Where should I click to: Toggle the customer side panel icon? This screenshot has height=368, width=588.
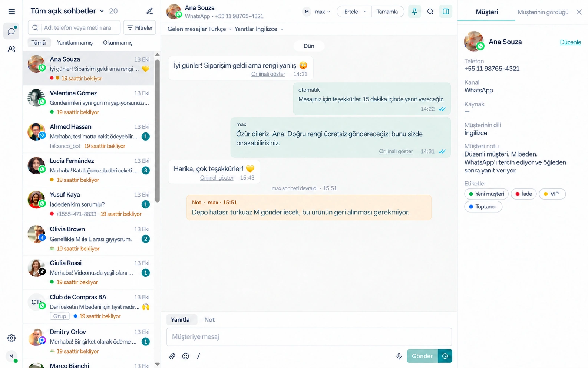point(446,11)
